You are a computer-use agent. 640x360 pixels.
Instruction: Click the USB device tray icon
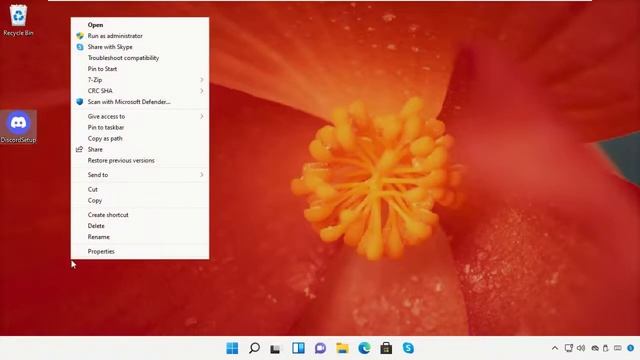pos(606,348)
